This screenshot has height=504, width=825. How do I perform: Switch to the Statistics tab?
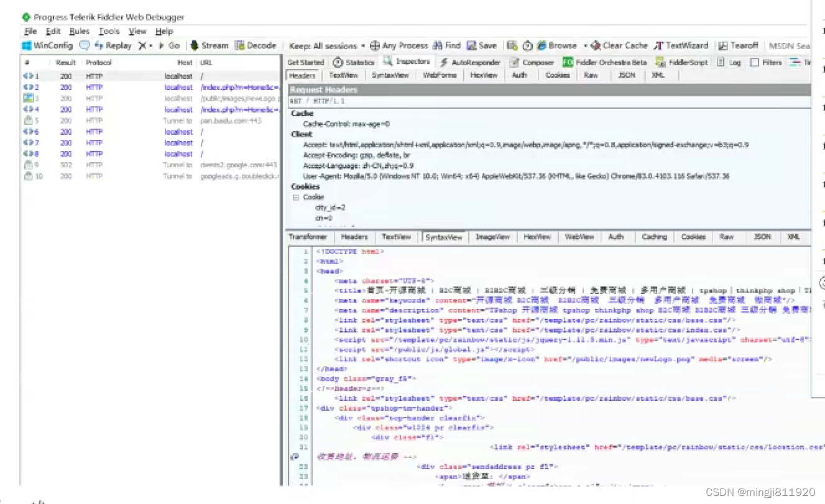coord(354,62)
